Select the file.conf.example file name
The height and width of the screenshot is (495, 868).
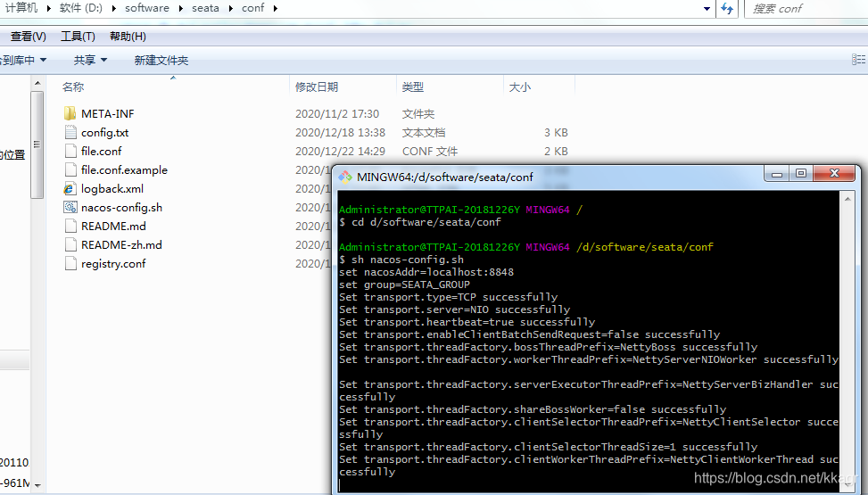pos(124,170)
